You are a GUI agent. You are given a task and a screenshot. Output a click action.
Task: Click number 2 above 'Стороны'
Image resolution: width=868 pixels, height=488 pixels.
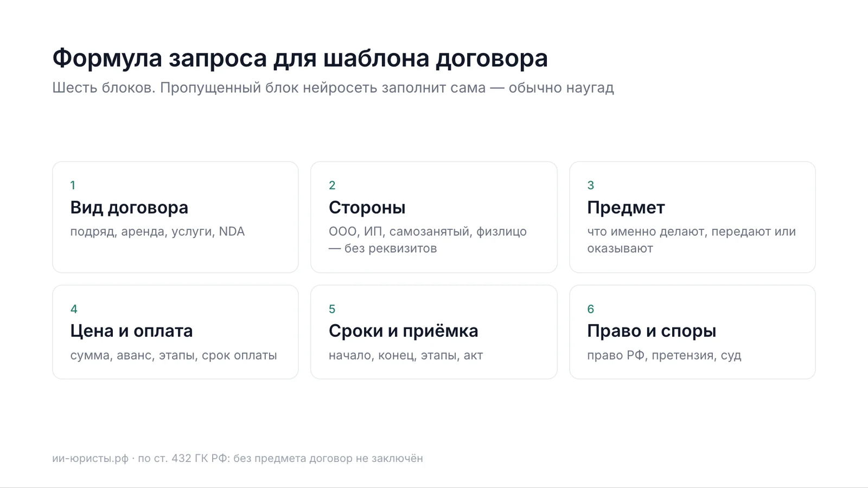[332, 185]
